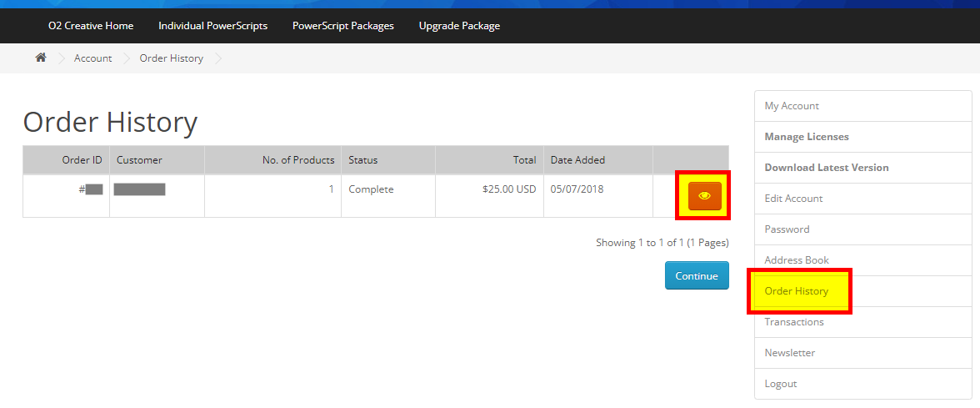
Task: Open O2 Creative Home menu item
Action: click(91, 26)
